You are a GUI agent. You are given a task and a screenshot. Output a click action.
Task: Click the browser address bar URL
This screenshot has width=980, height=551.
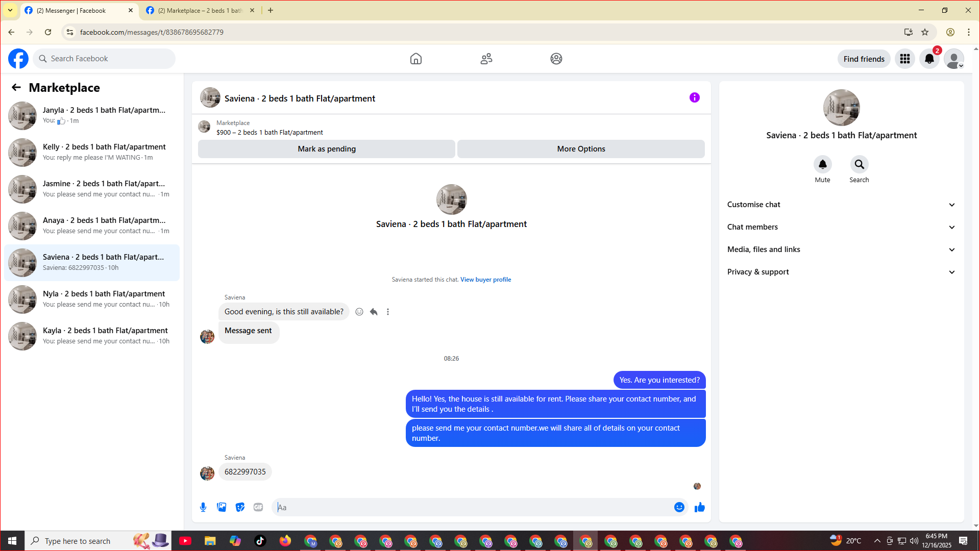152,32
